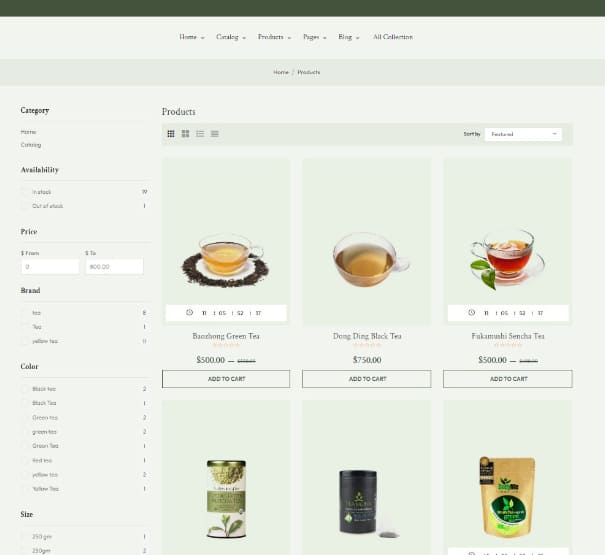Enable the Out of stock filter
The width and height of the screenshot is (605, 555).
point(25,206)
